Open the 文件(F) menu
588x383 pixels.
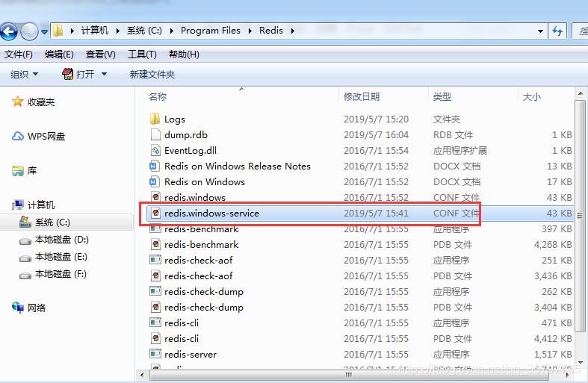tap(19, 55)
